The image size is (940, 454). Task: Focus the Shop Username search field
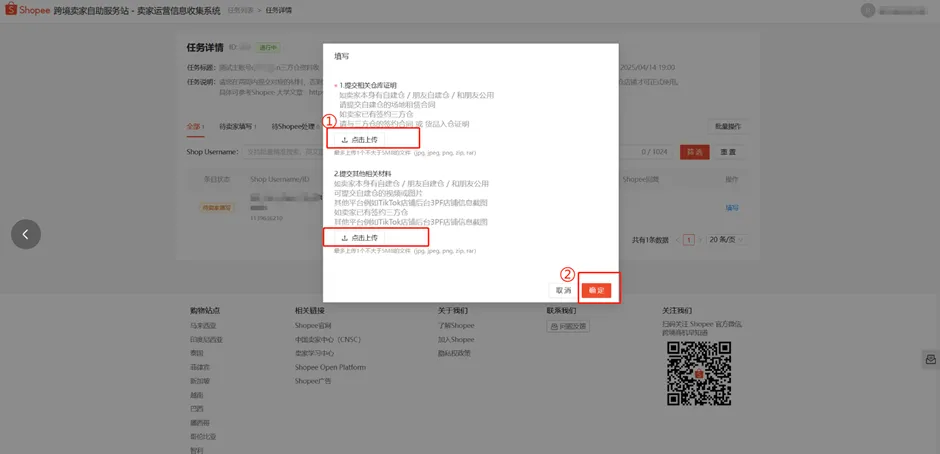tap(459, 152)
